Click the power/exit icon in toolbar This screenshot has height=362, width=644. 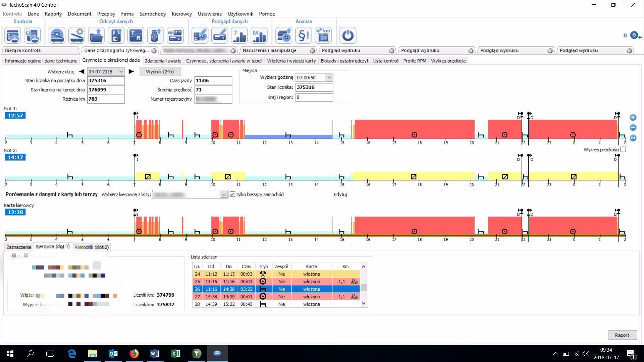click(347, 35)
